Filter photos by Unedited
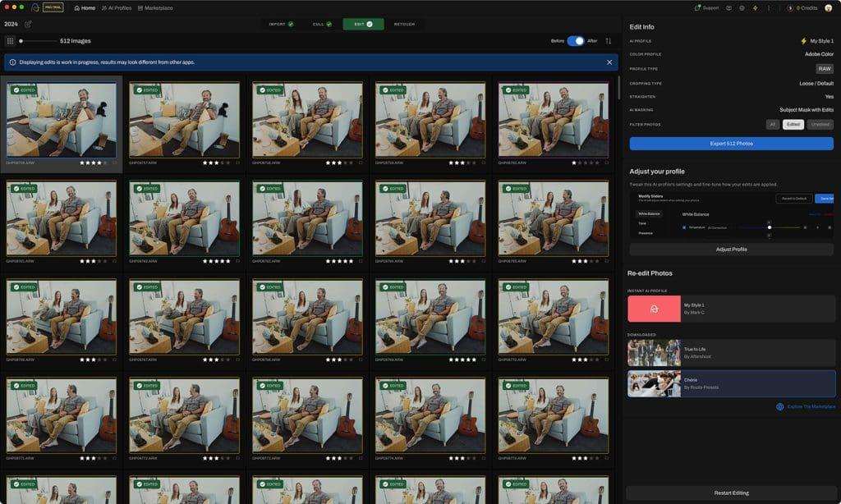 820,125
